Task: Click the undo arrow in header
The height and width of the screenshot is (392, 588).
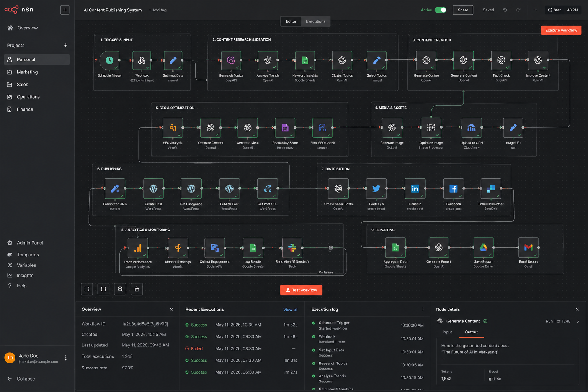Action: [x=505, y=10]
